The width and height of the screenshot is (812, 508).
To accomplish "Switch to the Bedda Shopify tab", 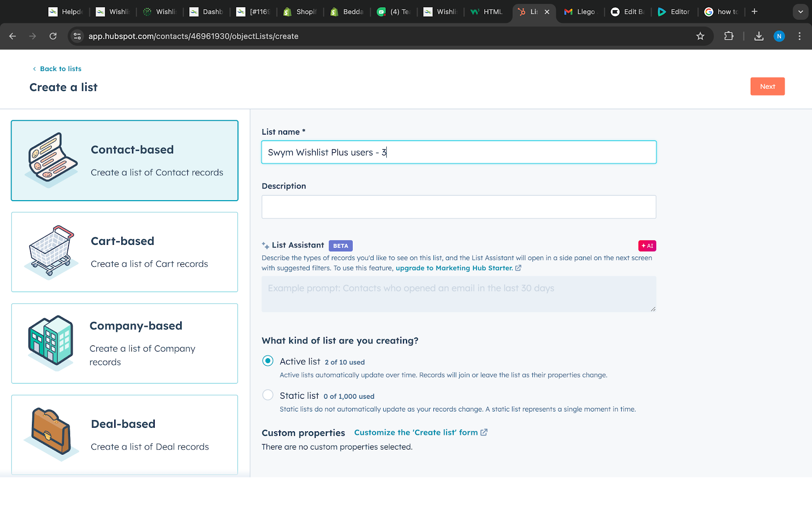I will [x=347, y=12].
